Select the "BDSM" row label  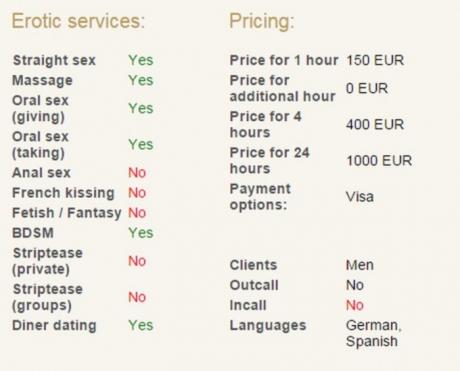click(x=33, y=233)
